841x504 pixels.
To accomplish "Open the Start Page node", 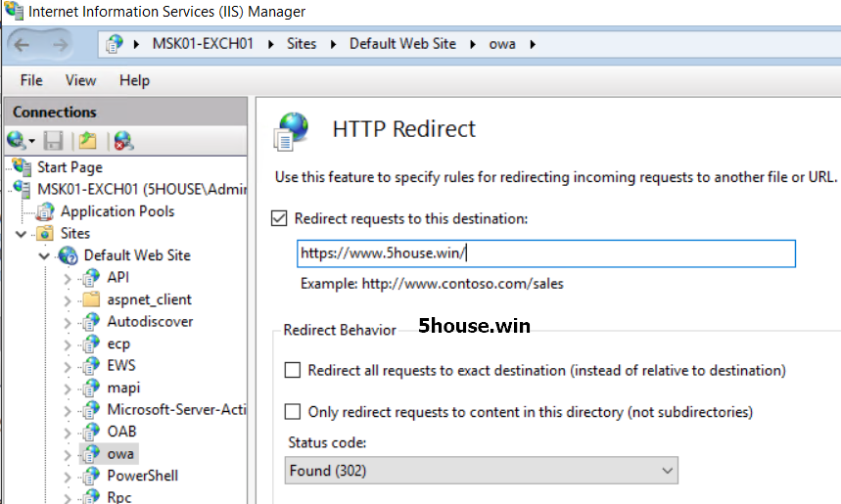I will click(69, 167).
